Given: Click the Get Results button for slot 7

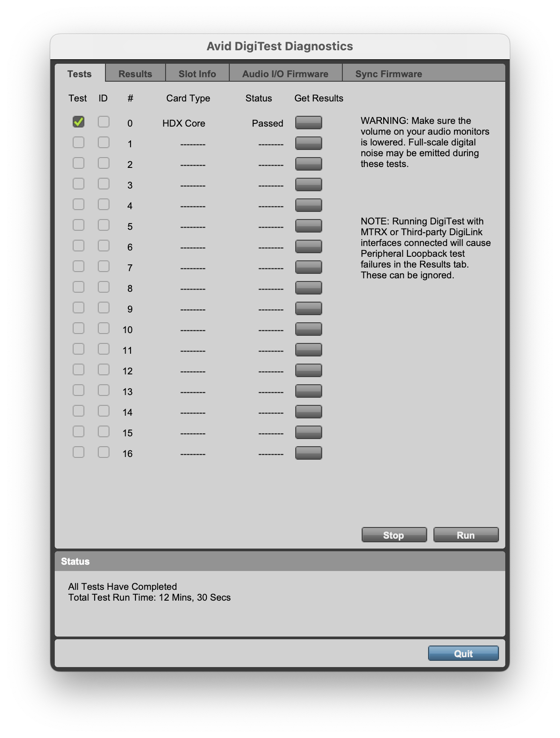Looking at the screenshot, I should tap(309, 267).
